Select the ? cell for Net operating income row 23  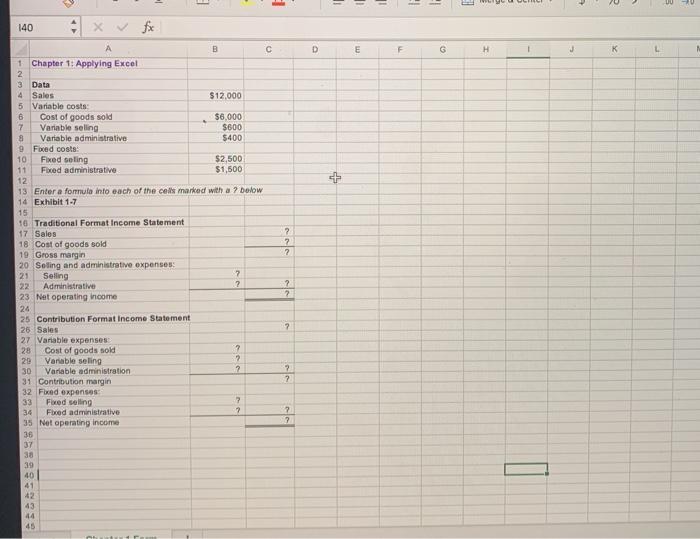click(270, 294)
